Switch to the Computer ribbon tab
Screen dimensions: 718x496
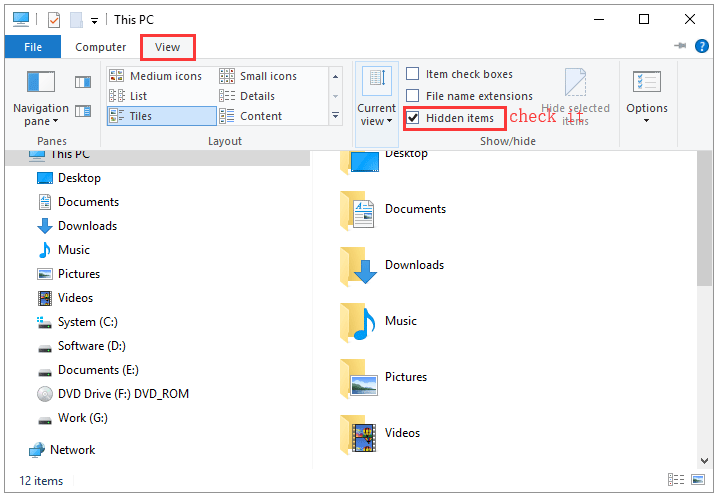click(100, 47)
